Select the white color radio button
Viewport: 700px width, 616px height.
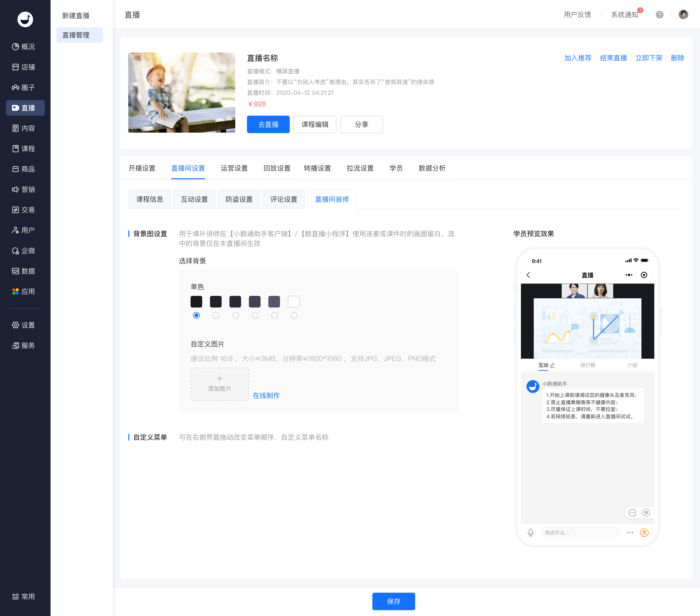click(x=294, y=315)
